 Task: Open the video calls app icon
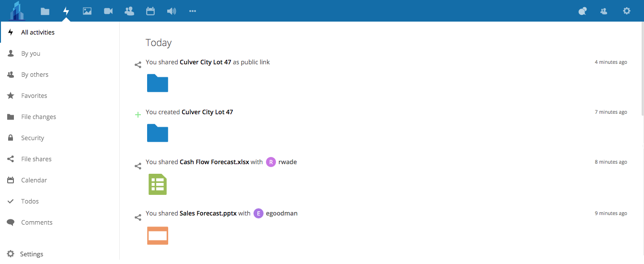click(108, 11)
